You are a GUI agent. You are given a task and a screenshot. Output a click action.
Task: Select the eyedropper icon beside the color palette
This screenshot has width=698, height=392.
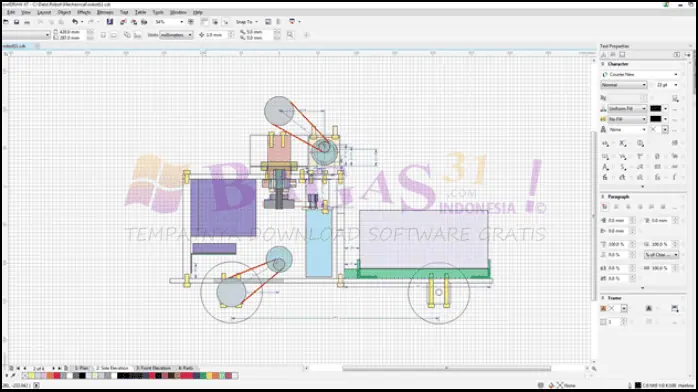13,376
